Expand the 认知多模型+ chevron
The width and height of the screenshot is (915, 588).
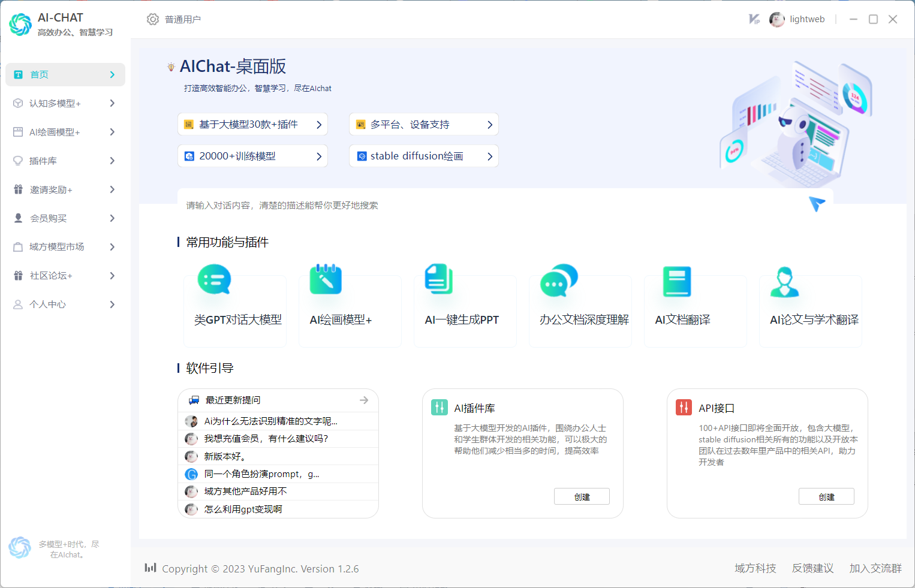tap(112, 103)
